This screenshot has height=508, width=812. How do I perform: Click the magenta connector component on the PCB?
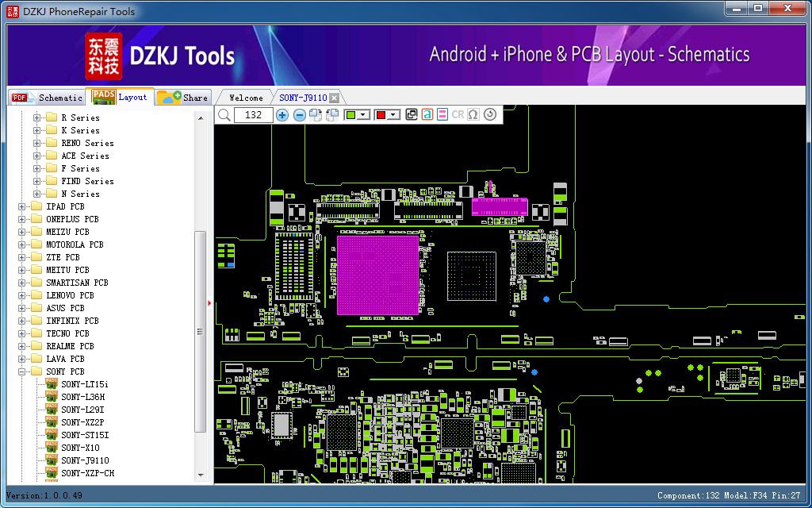(x=500, y=207)
